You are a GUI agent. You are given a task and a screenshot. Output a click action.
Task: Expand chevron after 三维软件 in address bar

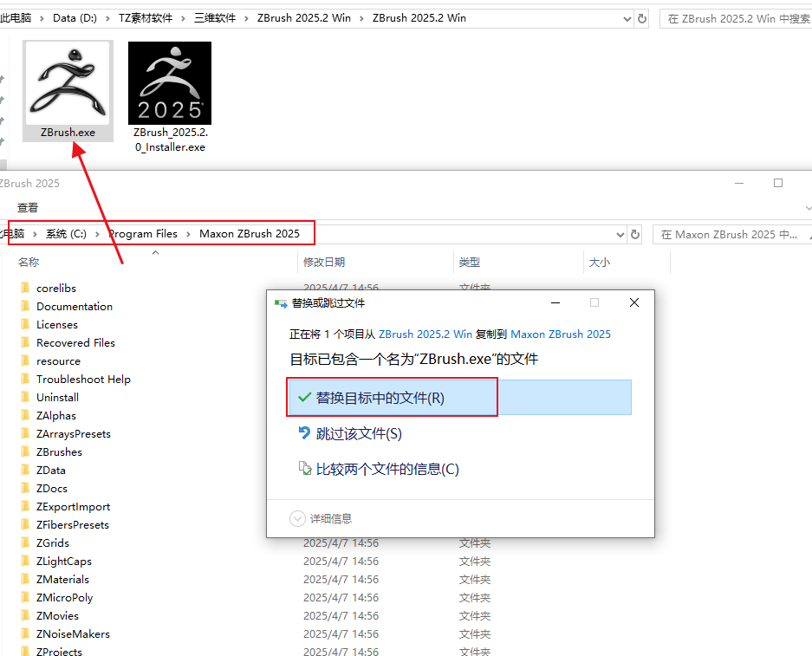(246, 19)
